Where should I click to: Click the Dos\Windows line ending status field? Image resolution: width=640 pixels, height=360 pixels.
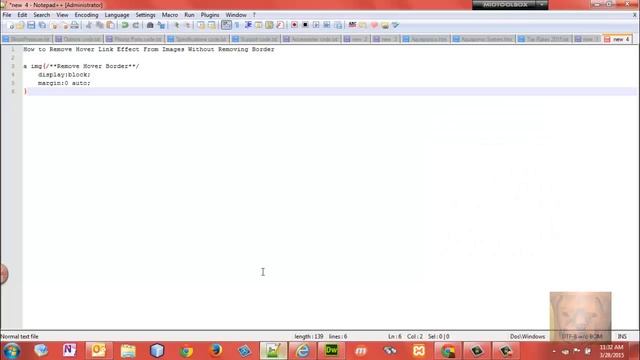pos(527,336)
